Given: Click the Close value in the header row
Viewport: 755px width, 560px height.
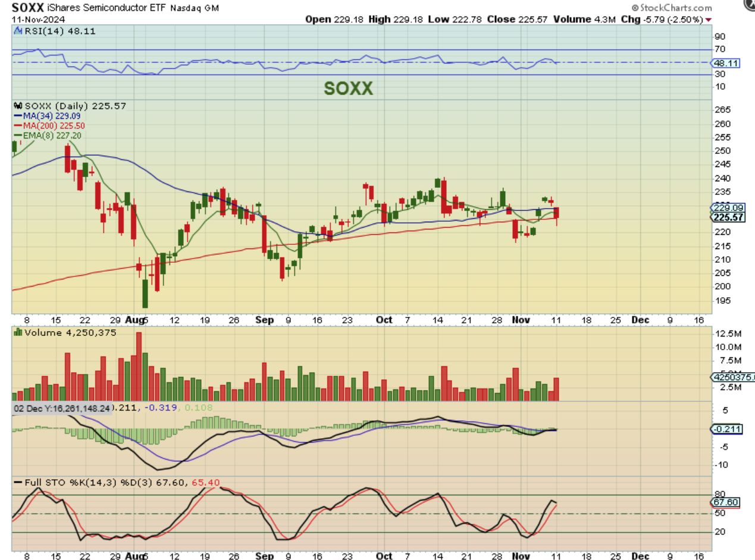Looking at the screenshot, I should pos(532,19).
